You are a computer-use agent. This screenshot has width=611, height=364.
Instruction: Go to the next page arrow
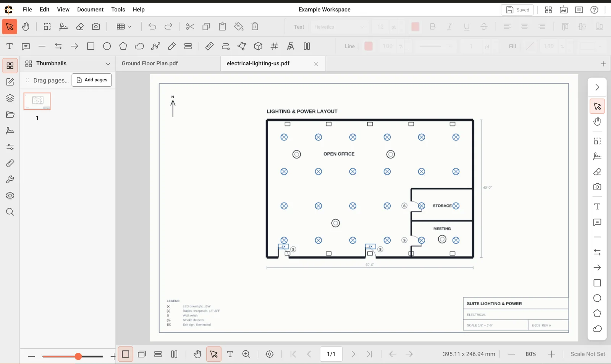click(353, 354)
